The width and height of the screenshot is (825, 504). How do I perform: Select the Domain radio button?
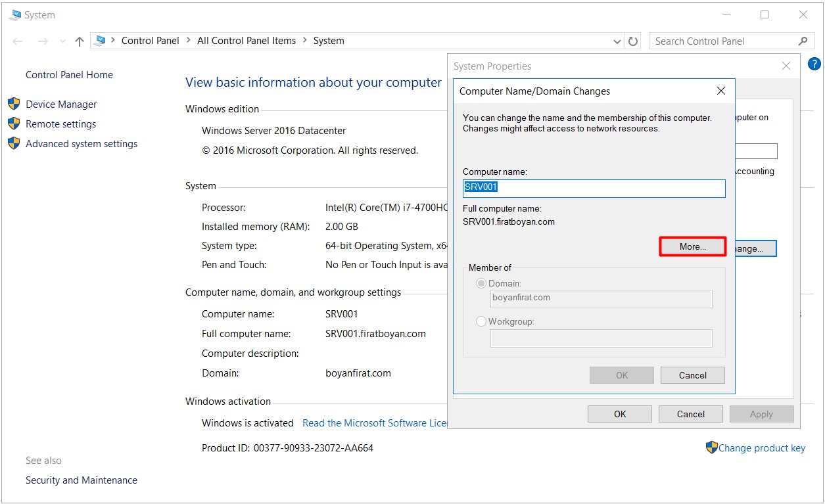point(481,283)
